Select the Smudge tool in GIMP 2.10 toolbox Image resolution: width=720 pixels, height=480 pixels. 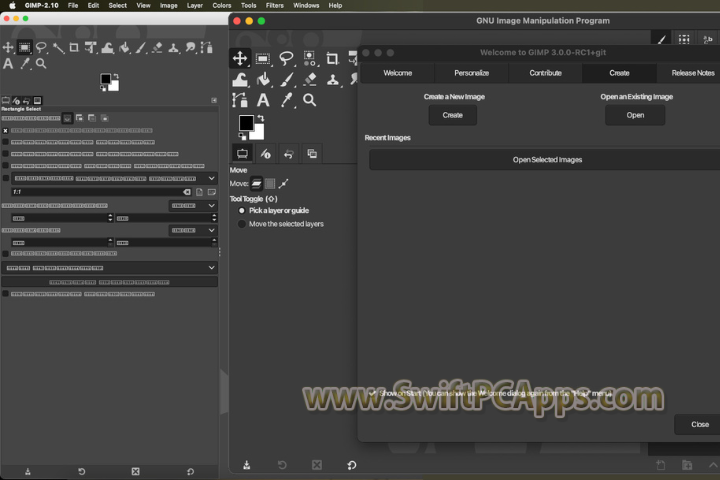coord(190,47)
